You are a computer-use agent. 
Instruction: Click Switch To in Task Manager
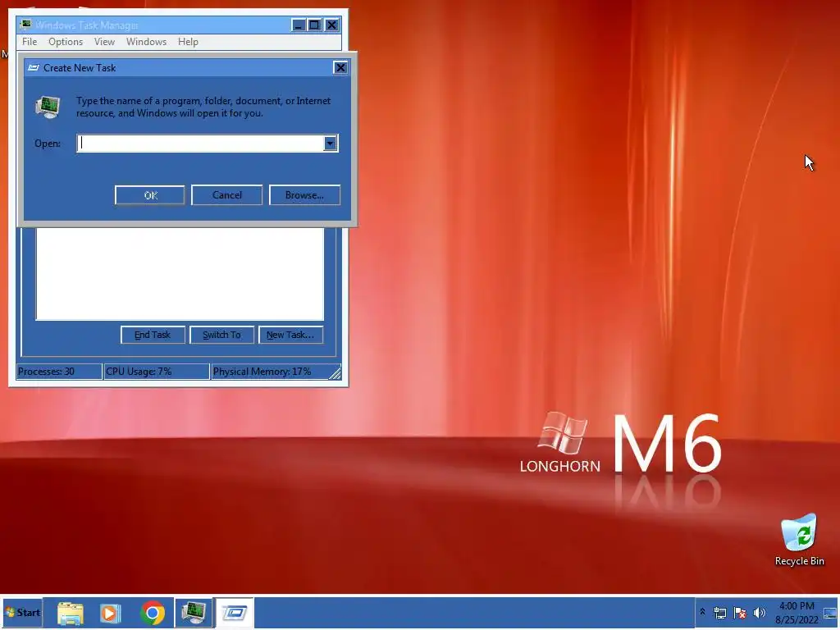coord(221,335)
